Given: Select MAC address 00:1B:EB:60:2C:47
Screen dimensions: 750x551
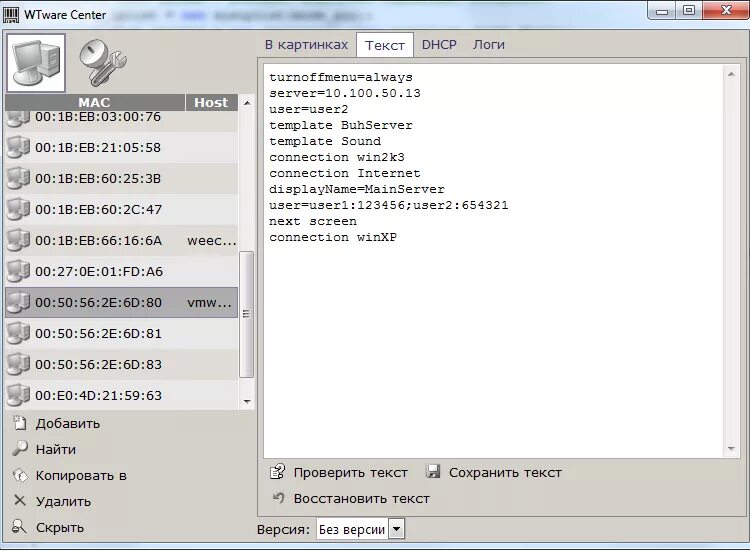Looking at the screenshot, I should pyautogui.click(x=99, y=209).
